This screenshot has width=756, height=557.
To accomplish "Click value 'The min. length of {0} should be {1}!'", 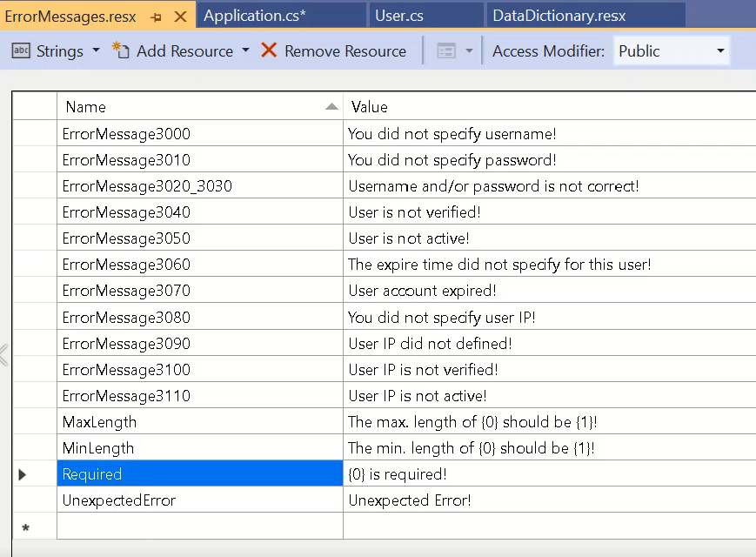I will click(x=471, y=447).
